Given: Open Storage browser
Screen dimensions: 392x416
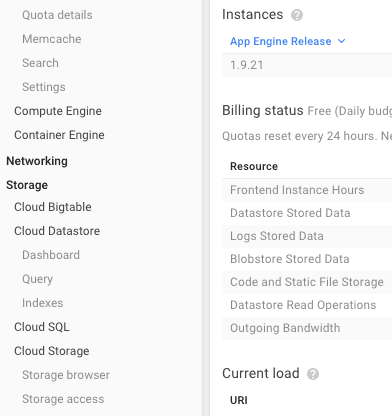Looking at the screenshot, I should pyautogui.click(x=66, y=375).
